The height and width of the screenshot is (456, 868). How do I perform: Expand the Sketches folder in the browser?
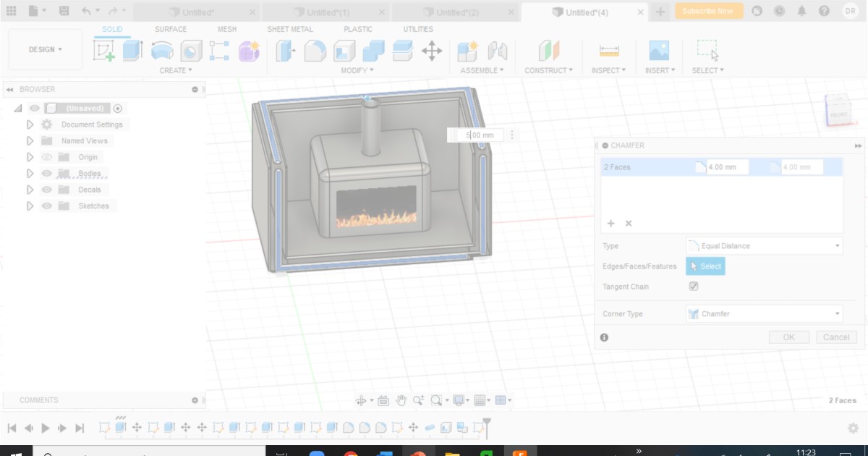pos(30,206)
